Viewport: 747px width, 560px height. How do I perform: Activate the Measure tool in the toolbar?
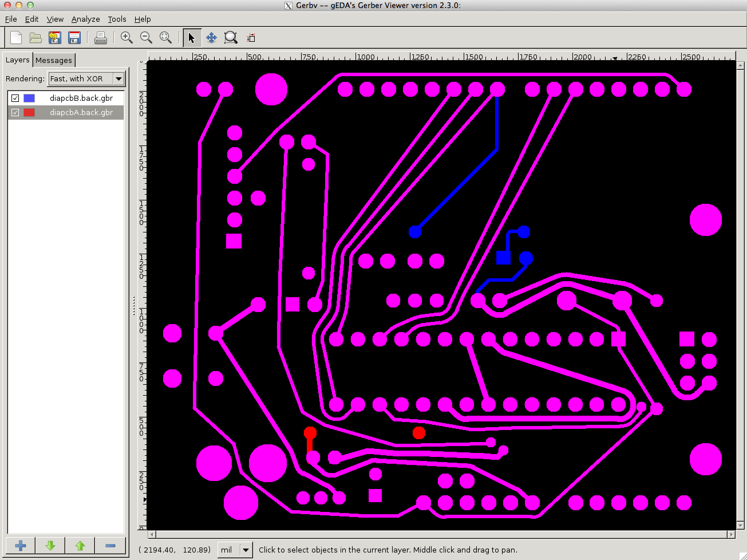[251, 38]
